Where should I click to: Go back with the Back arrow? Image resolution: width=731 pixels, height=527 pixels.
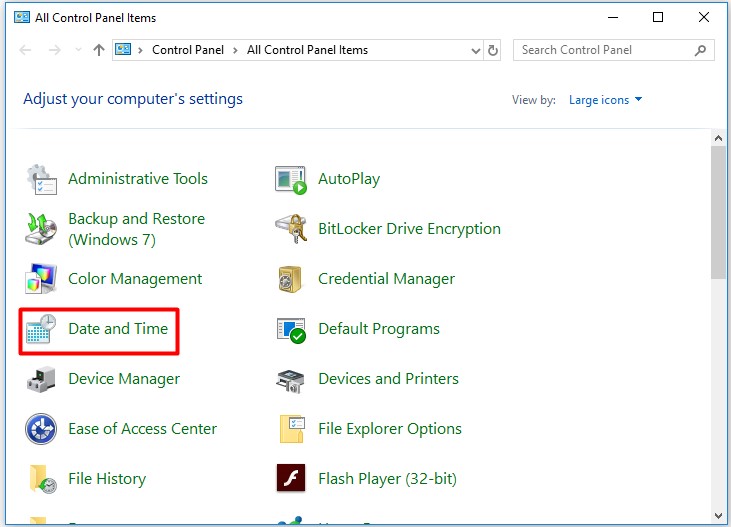pos(25,49)
